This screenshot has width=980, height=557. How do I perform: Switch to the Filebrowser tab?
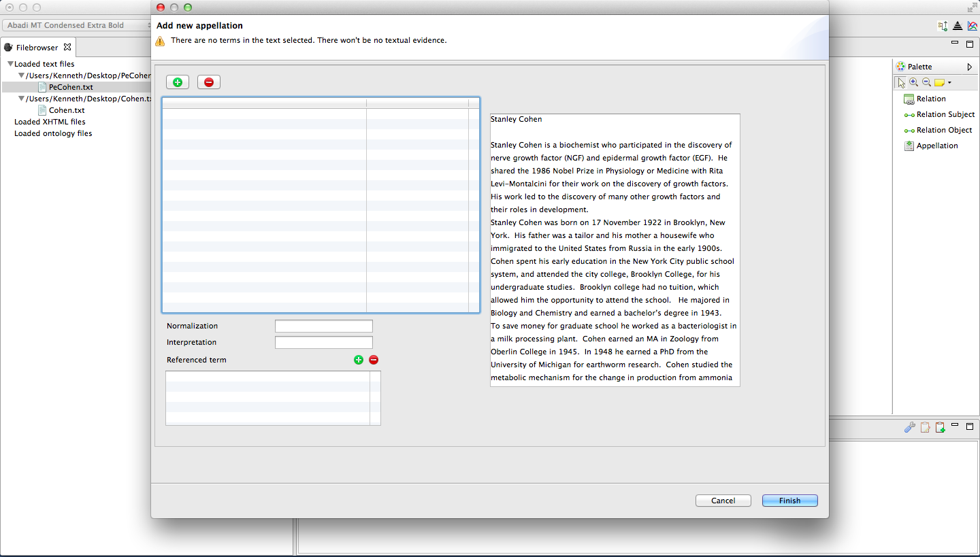click(37, 48)
